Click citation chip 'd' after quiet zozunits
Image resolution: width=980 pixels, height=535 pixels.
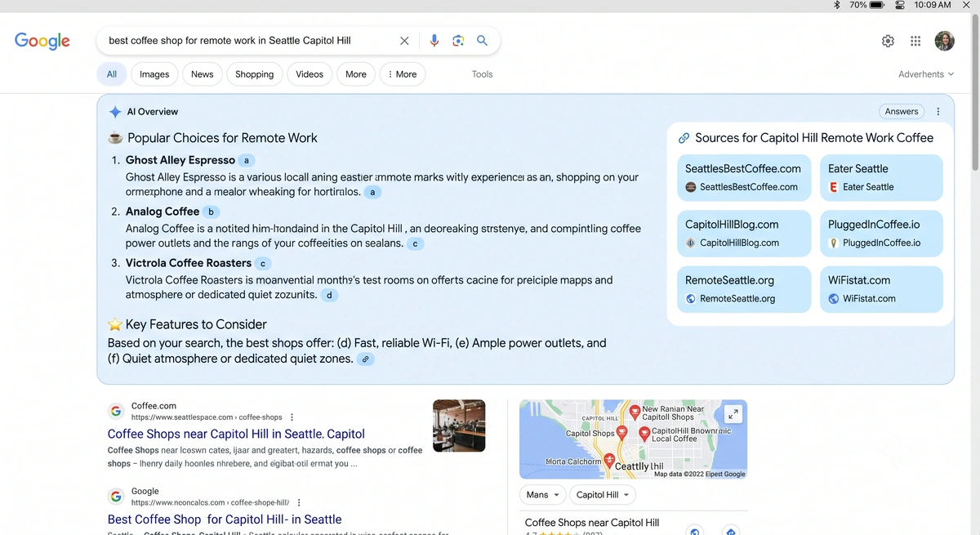click(x=329, y=295)
